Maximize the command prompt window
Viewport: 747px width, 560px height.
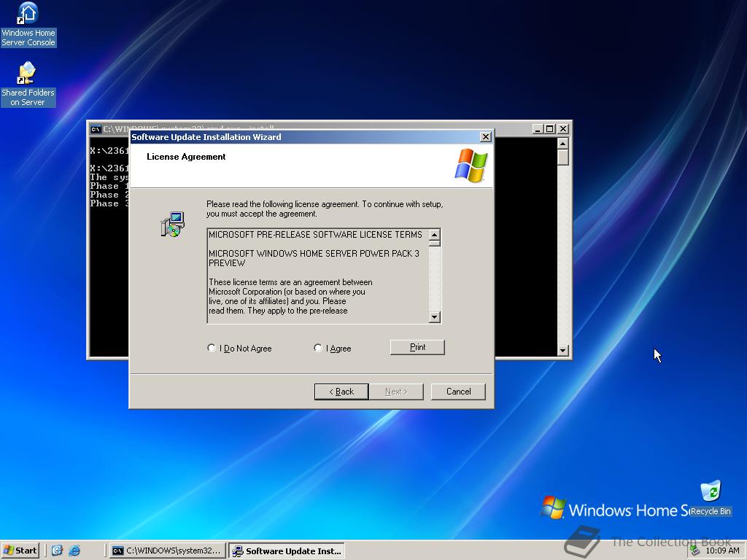(x=550, y=129)
